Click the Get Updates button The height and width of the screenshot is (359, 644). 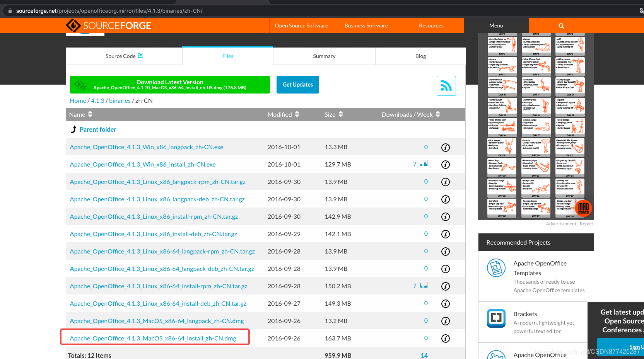click(x=298, y=85)
